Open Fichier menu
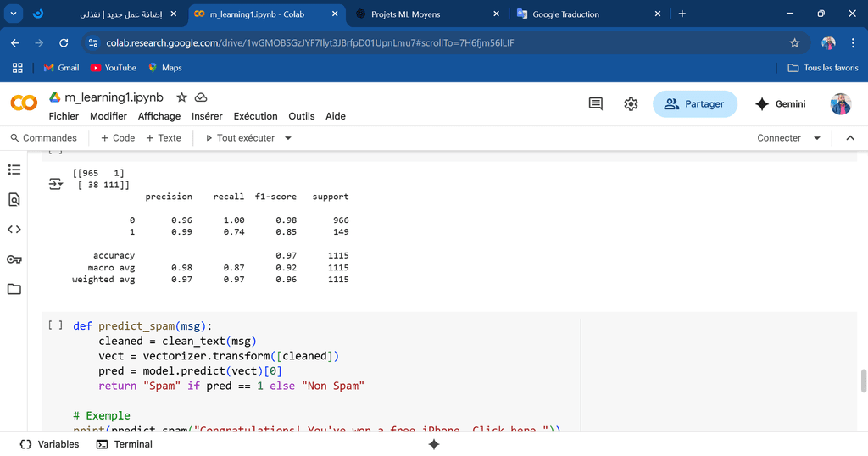This screenshot has height=456, width=868. coord(64,116)
